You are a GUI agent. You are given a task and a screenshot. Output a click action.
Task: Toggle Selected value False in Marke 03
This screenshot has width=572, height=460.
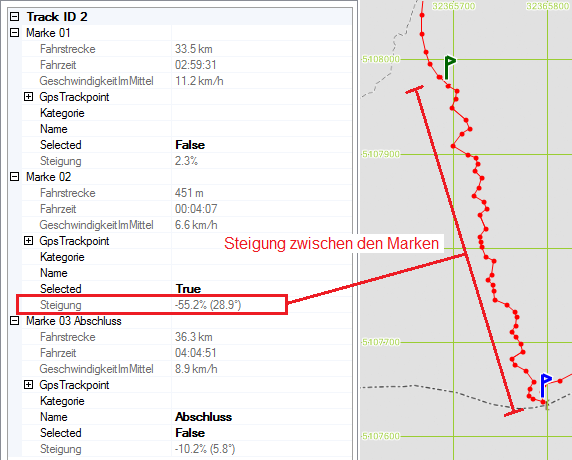[190, 433]
